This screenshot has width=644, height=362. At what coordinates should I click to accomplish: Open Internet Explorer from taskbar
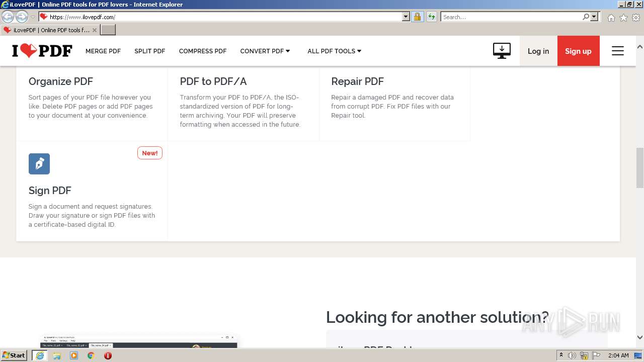[x=40, y=355]
